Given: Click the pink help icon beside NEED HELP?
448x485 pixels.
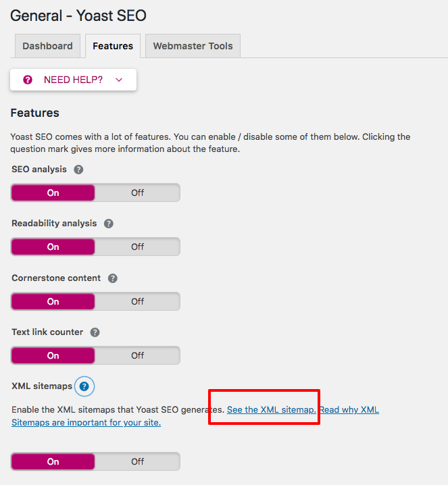Looking at the screenshot, I should [28, 80].
